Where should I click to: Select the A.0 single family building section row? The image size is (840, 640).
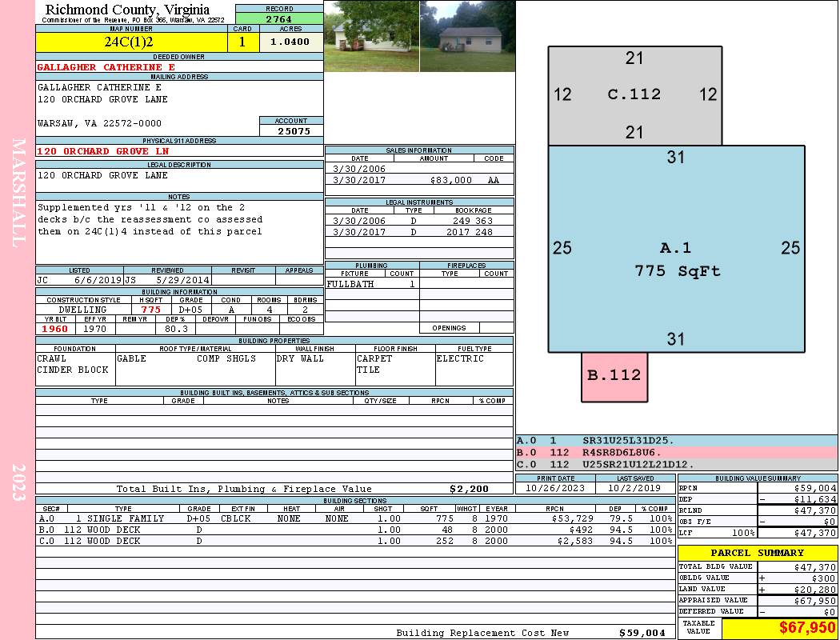coord(355,518)
